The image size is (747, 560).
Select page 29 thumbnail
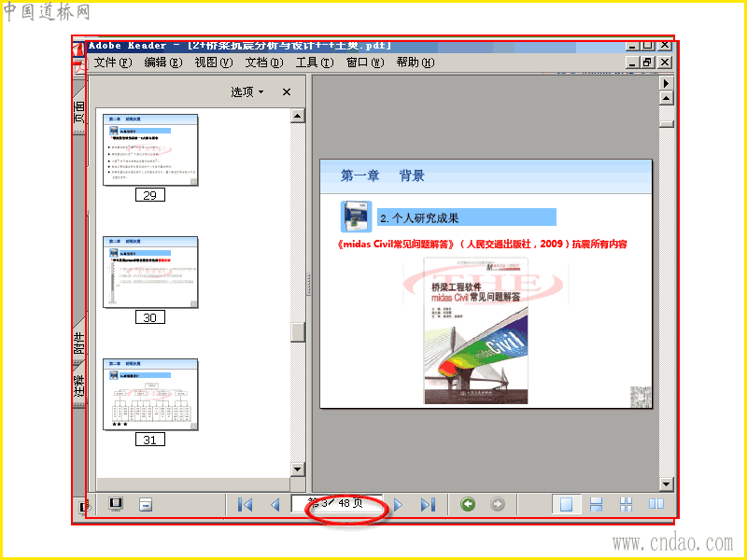pyautogui.click(x=150, y=150)
